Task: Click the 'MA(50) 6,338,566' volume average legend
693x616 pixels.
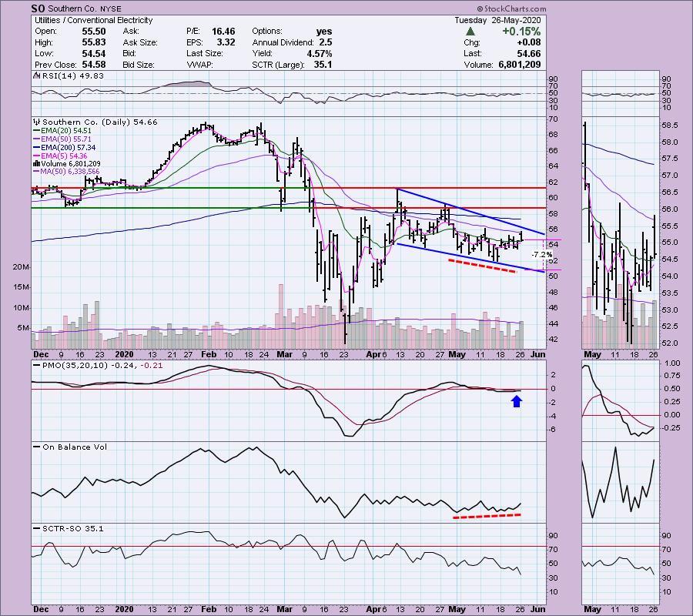Action: pos(70,172)
